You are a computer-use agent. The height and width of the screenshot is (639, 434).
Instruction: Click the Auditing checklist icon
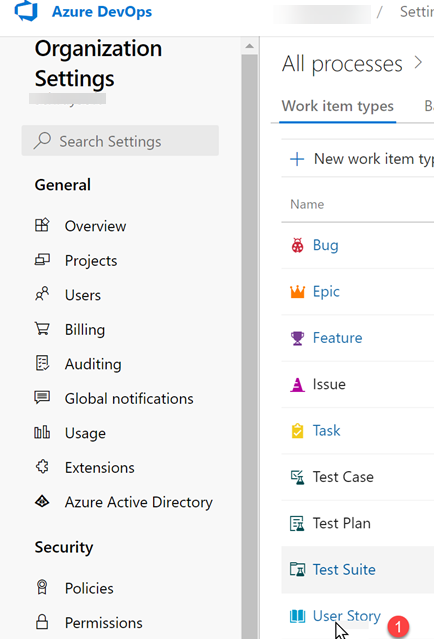point(42,363)
